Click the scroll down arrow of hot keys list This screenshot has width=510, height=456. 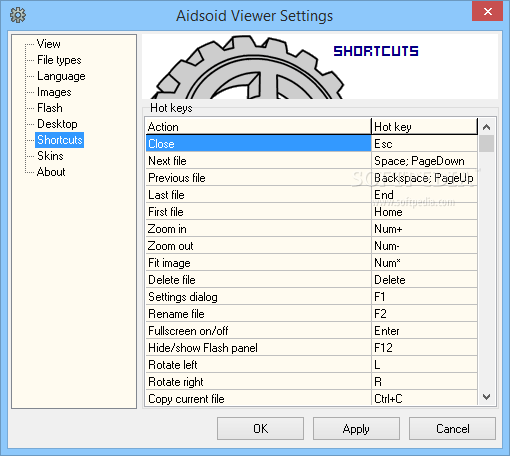click(486, 397)
